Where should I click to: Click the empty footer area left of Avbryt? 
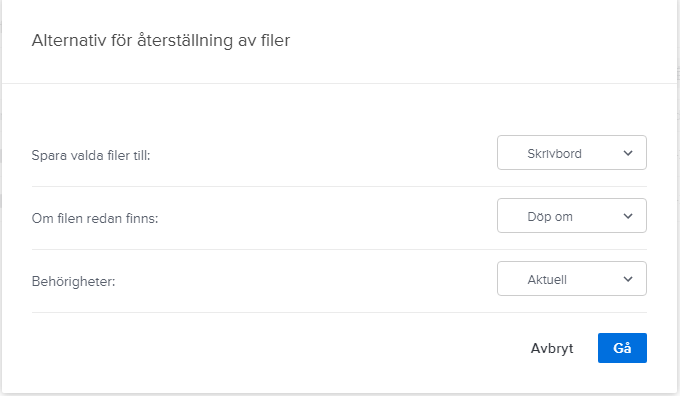[278, 348]
